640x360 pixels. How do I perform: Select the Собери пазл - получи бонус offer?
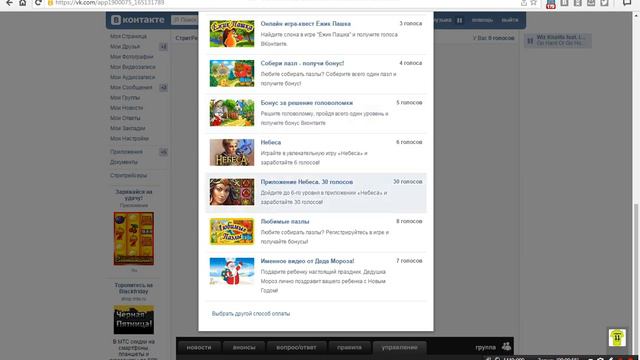pyautogui.click(x=302, y=63)
